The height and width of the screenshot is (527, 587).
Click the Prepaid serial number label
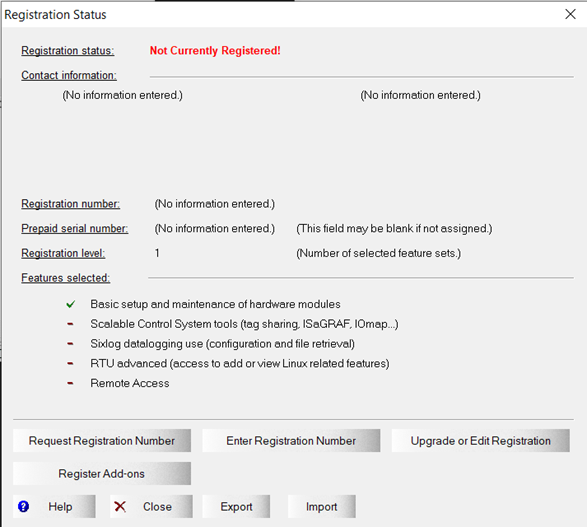(x=74, y=228)
